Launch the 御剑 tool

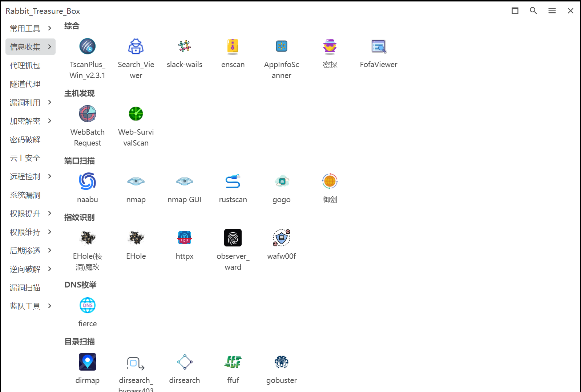tap(330, 181)
